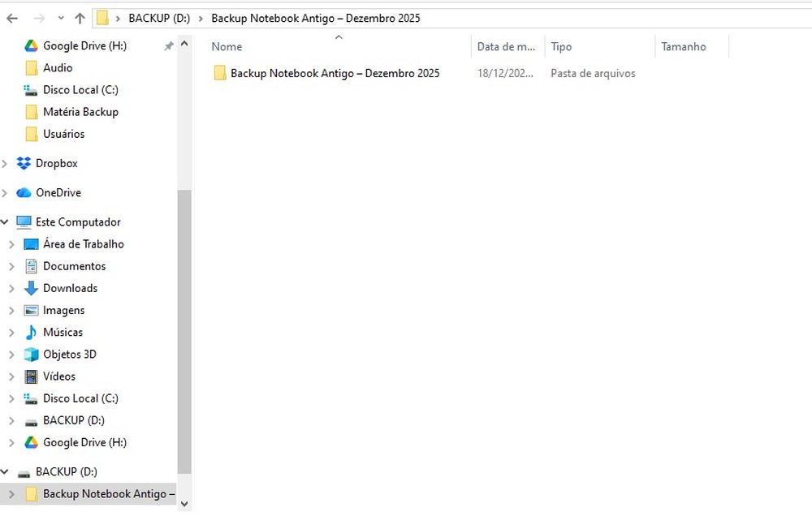
Task: Expand the Dropbox tree node
Action: pyautogui.click(x=5, y=164)
